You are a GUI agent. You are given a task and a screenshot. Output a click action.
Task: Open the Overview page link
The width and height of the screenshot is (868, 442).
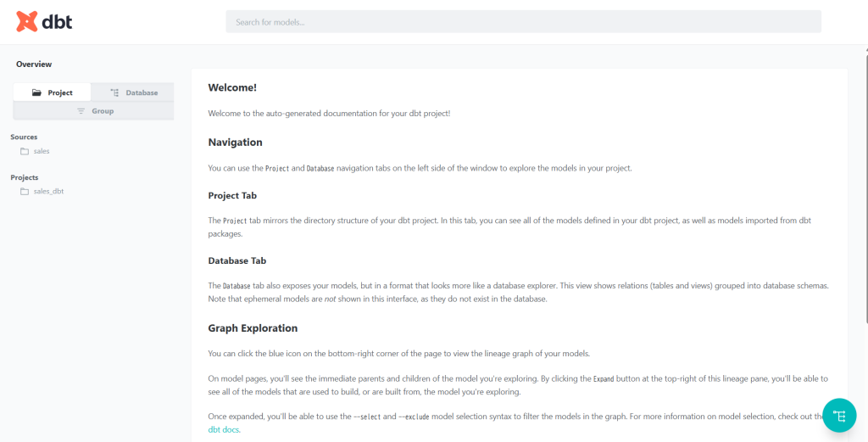(x=34, y=64)
